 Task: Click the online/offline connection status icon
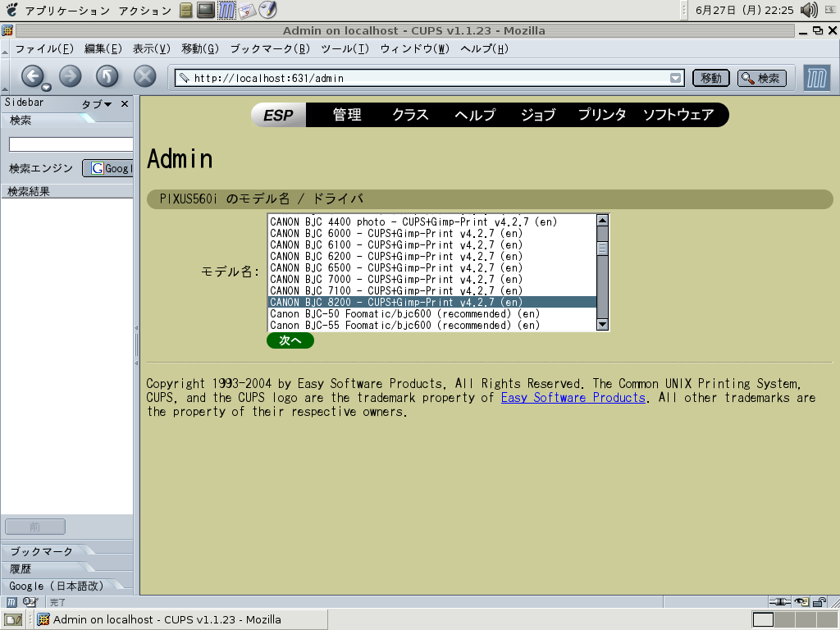780,602
